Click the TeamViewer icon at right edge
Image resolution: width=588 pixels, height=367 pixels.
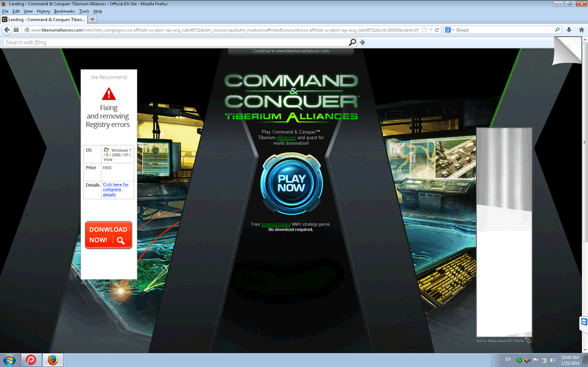tap(583, 322)
